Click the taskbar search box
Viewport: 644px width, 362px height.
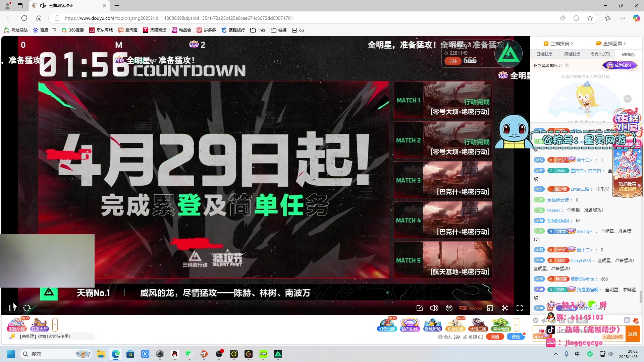tap(56, 354)
